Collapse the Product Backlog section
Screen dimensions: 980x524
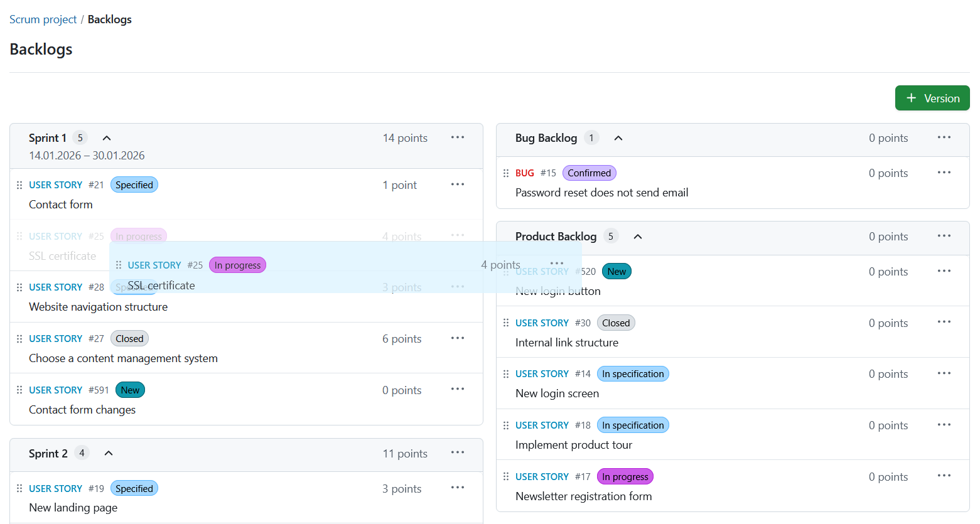pyautogui.click(x=637, y=237)
